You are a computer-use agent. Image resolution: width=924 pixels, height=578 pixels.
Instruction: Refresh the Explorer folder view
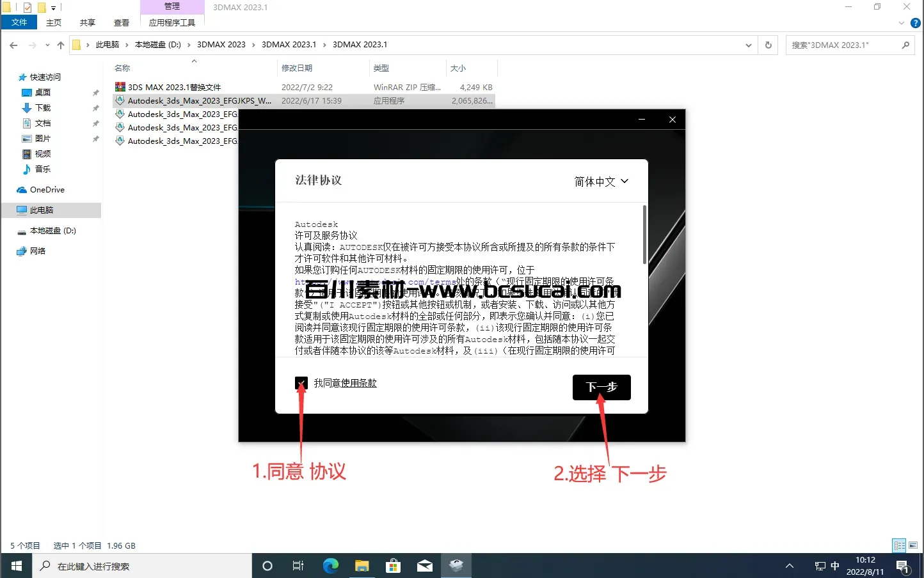coord(769,45)
